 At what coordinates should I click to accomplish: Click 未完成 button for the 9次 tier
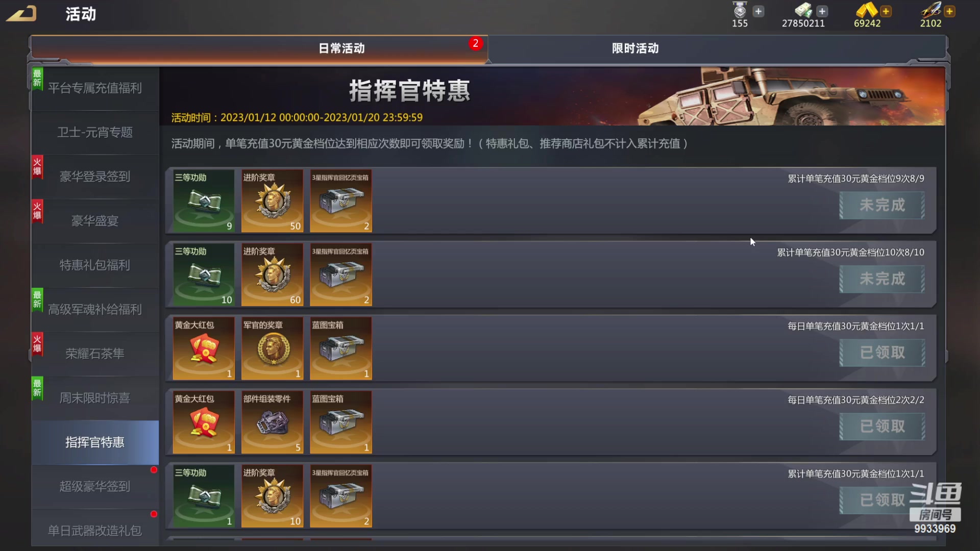pyautogui.click(x=882, y=205)
